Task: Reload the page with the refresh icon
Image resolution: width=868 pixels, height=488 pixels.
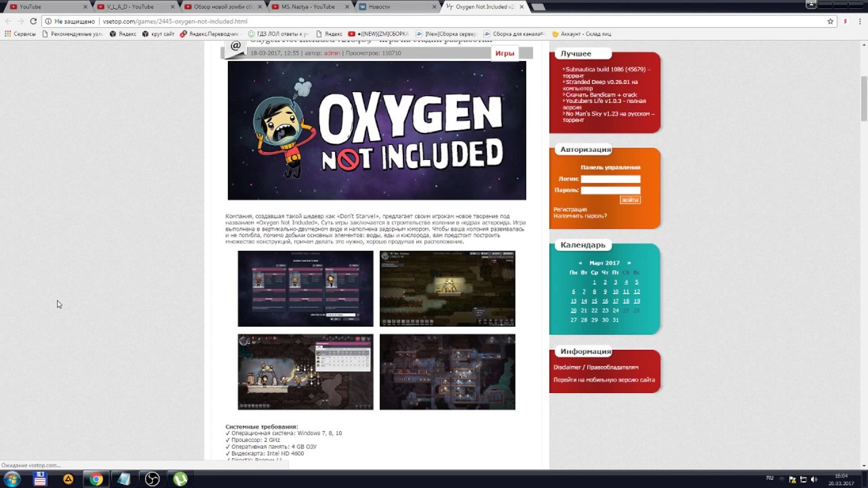Action: (x=33, y=21)
